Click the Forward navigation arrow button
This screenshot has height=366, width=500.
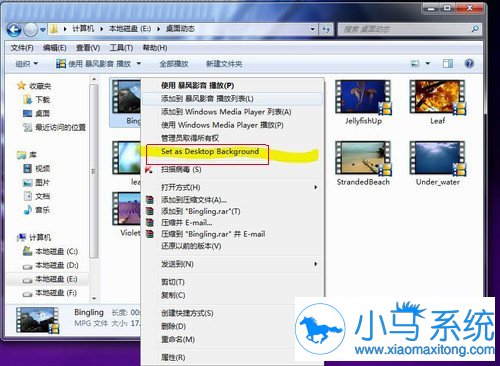[31, 30]
